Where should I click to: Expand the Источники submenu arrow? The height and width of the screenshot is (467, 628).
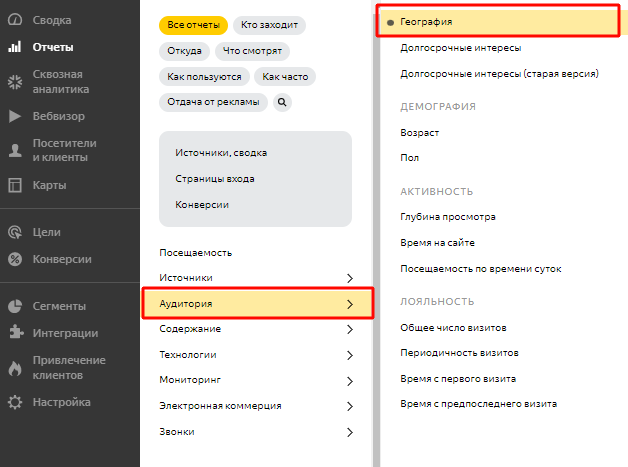[349, 278]
